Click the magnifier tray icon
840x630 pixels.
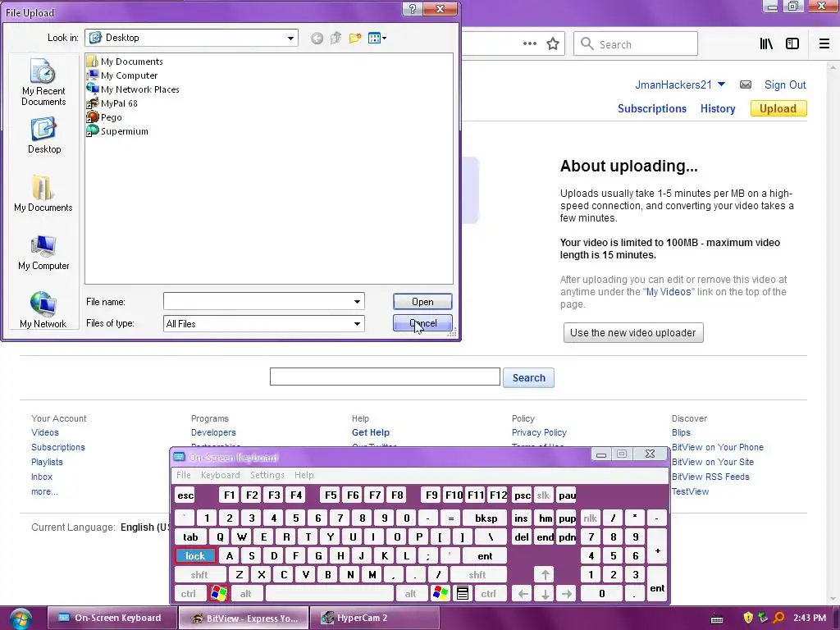(779, 618)
